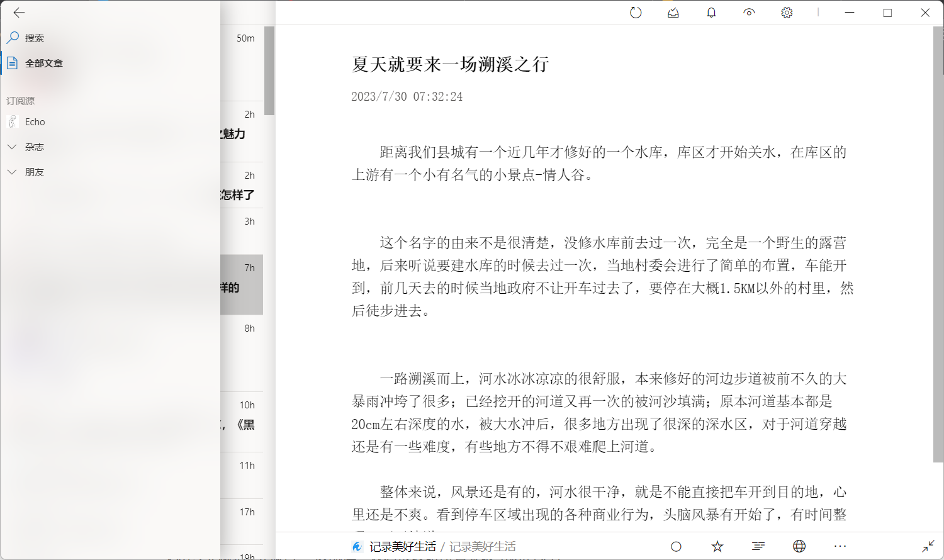Screen dimensions: 944x560
Task: Click the article reader's vertical scrollbar
Action: pos(938,252)
